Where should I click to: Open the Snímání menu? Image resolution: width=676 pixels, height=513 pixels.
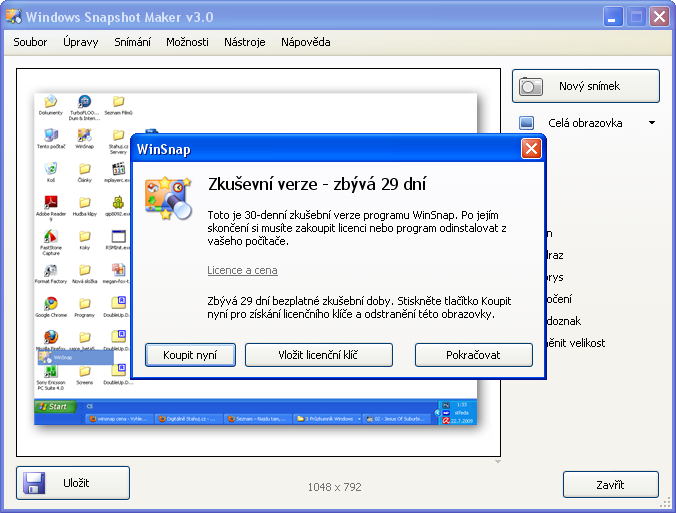pyautogui.click(x=132, y=42)
